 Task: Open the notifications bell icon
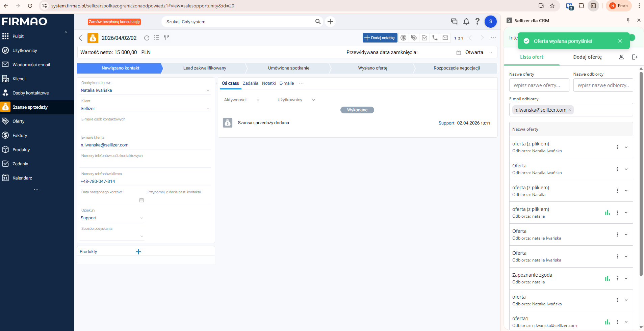[x=466, y=22]
